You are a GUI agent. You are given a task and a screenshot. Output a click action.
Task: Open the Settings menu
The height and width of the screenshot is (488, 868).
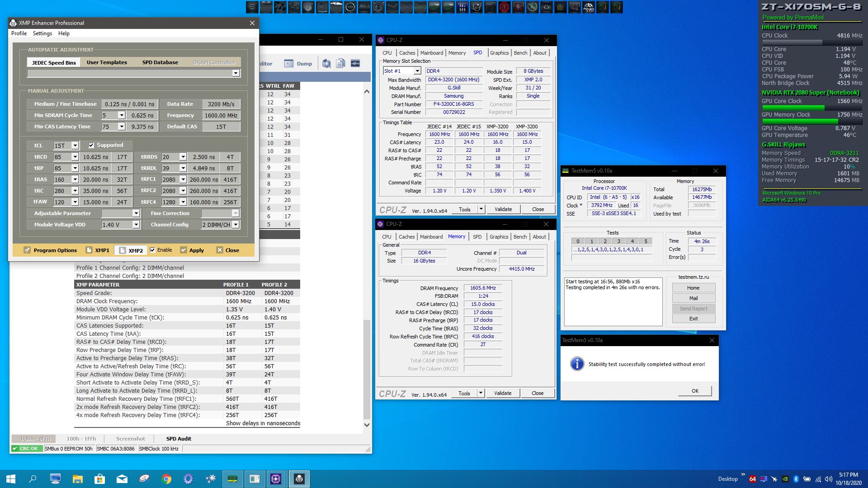click(42, 33)
